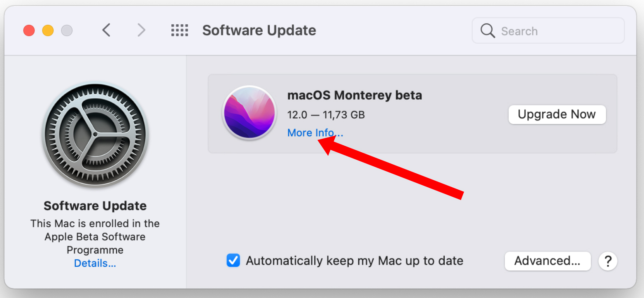This screenshot has height=298, width=644.
Task: Click the macOS Monterey round icon
Action: 249,112
